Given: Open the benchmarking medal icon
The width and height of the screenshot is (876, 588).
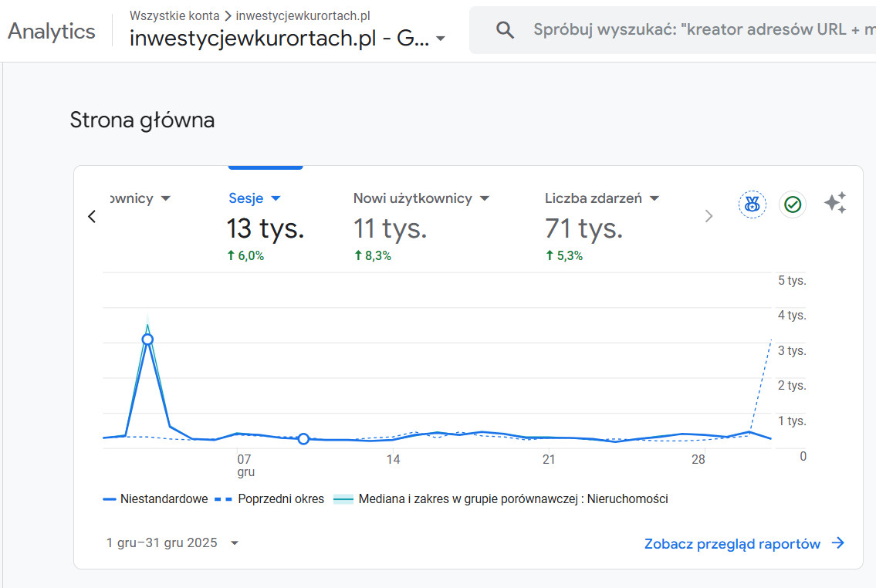Looking at the screenshot, I should coord(753,204).
